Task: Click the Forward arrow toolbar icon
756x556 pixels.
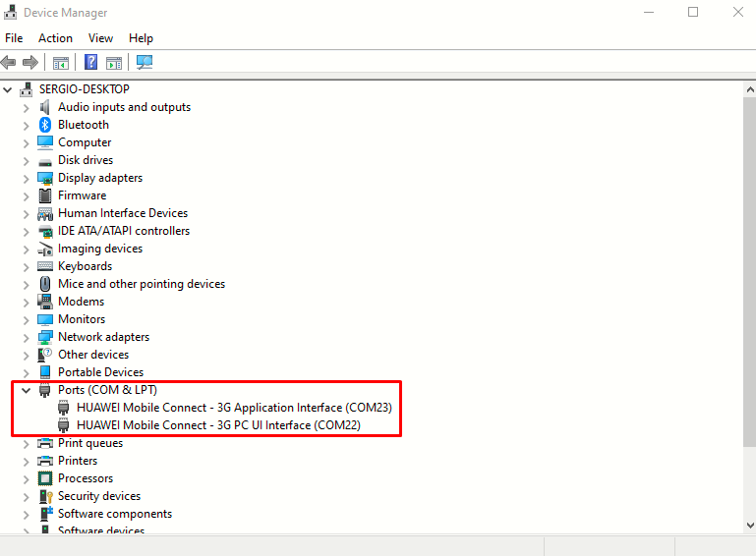Action: click(30, 62)
